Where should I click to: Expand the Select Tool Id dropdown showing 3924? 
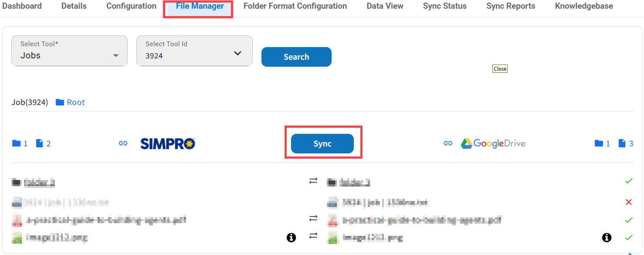[x=194, y=51]
